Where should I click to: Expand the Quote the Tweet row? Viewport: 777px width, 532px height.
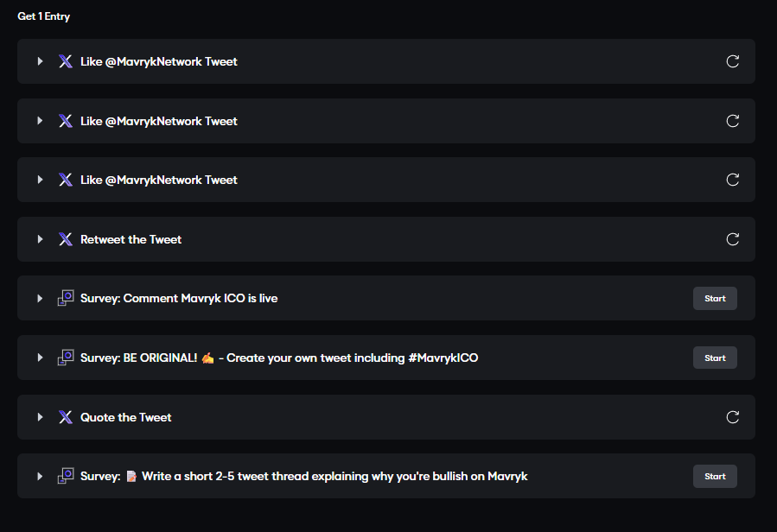point(40,417)
